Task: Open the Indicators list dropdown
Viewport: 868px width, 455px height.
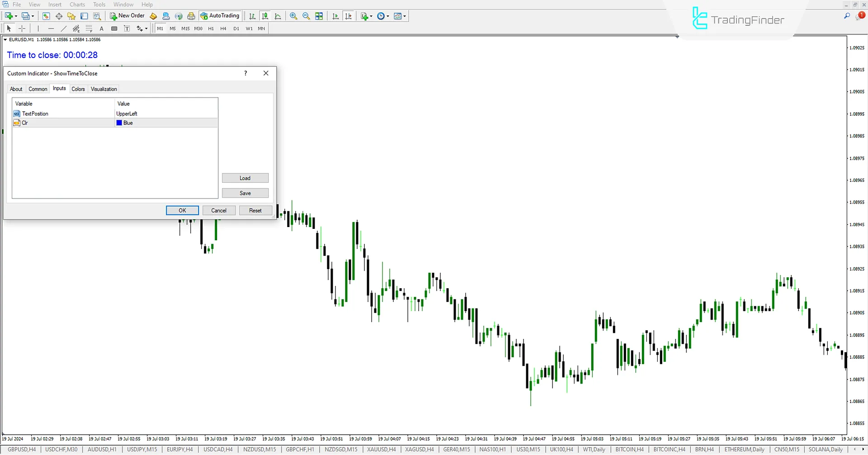Action: coord(366,16)
